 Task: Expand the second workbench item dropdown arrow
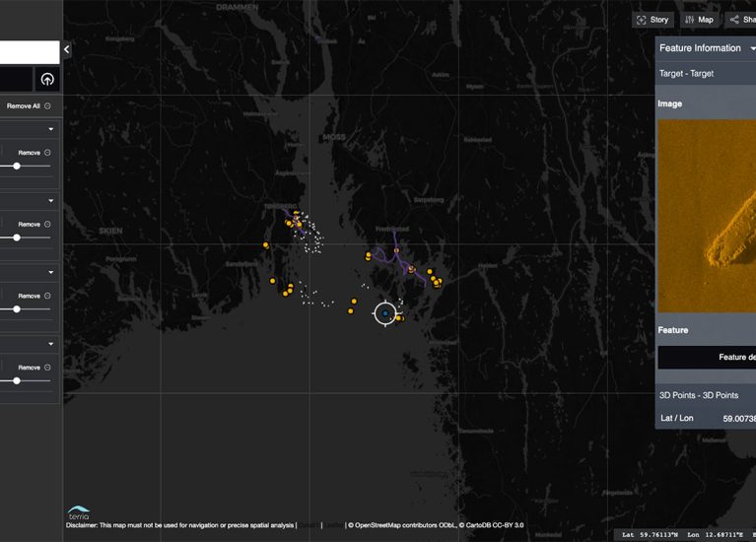(x=51, y=201)
